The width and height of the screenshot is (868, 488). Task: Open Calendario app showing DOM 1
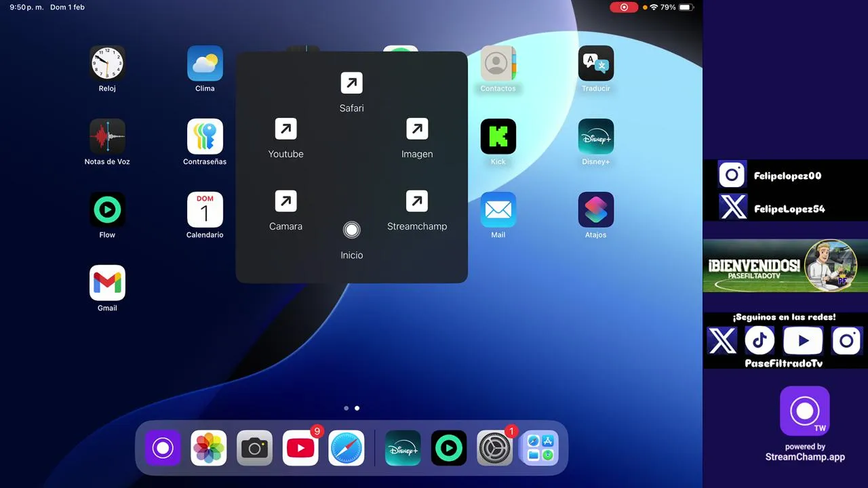coord(205,209)
